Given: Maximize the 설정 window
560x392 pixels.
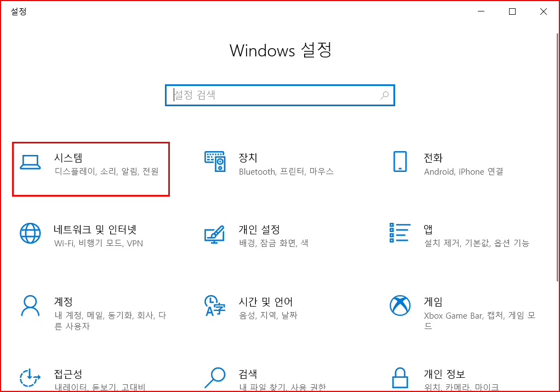Looking at the screenshot, I should (512, 11).
